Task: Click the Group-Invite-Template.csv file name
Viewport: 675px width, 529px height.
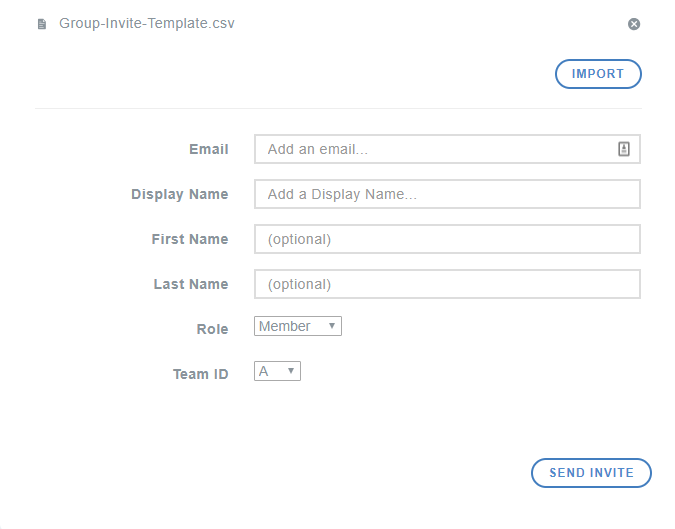Action: coord(146,23)
